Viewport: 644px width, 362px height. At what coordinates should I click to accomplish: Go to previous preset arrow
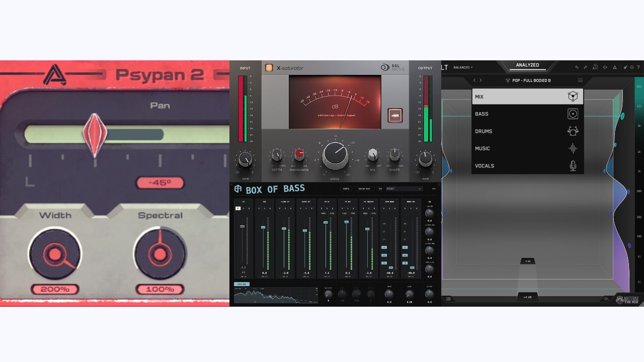474,80
